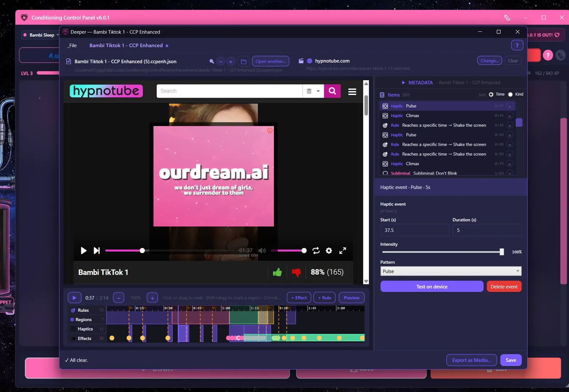Screen dimensions: 569x392
Task: Click the magenta search button on hypnotube
Action: pos(333,91)
